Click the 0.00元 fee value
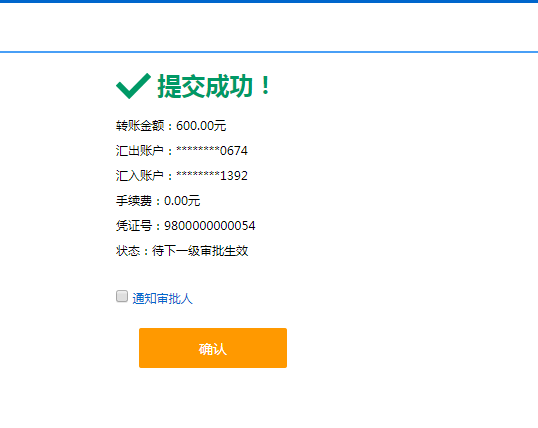 click(x=182, y=201)
